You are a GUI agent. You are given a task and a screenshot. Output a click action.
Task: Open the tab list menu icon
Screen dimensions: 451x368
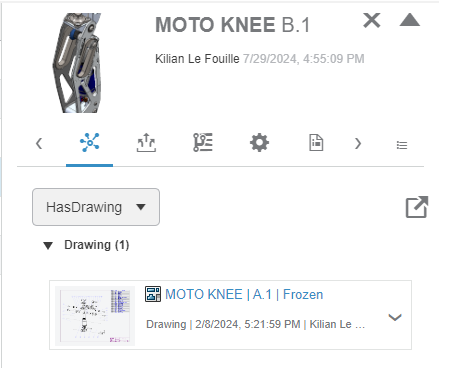[x=402, y=145]
